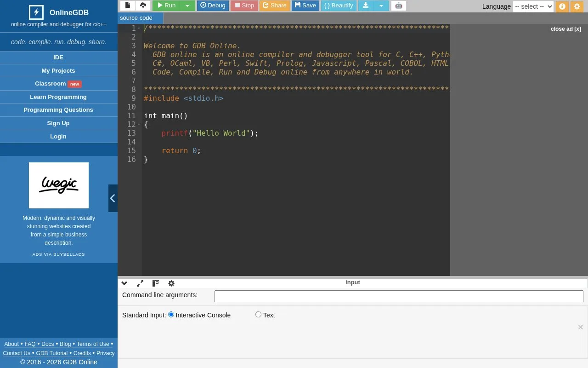Open the Terms of Use footer link
Image resolution: width=588 pixels, height=368 pixels.
[x=93, y=344]
